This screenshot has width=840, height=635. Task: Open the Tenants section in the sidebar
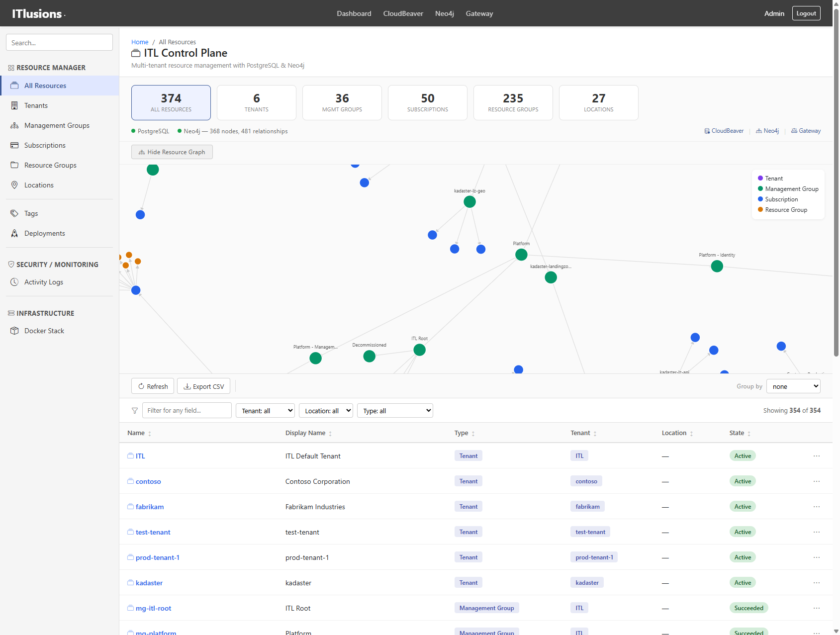36,105
